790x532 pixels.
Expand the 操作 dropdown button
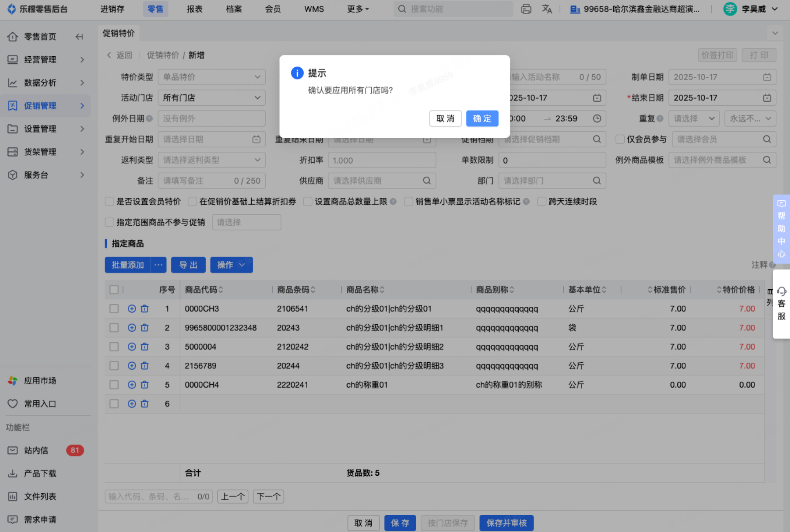(231, 265)
